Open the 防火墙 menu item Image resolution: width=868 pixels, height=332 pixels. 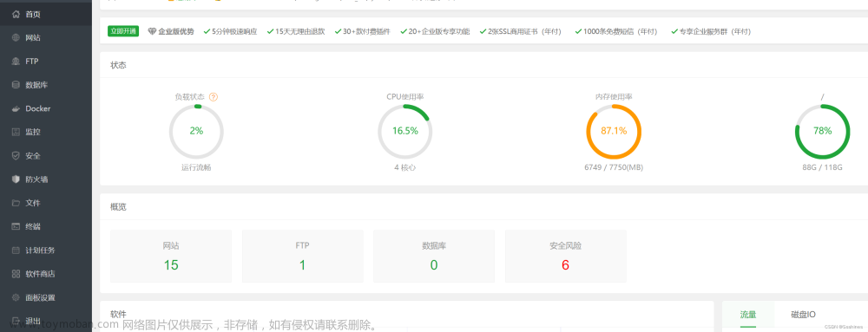coord(46,179)
